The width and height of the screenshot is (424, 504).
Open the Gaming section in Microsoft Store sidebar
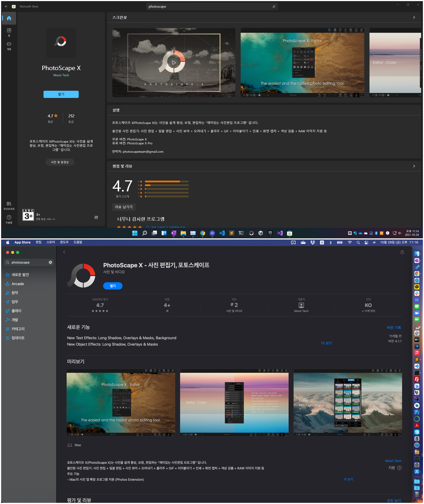tap(9, 46)
